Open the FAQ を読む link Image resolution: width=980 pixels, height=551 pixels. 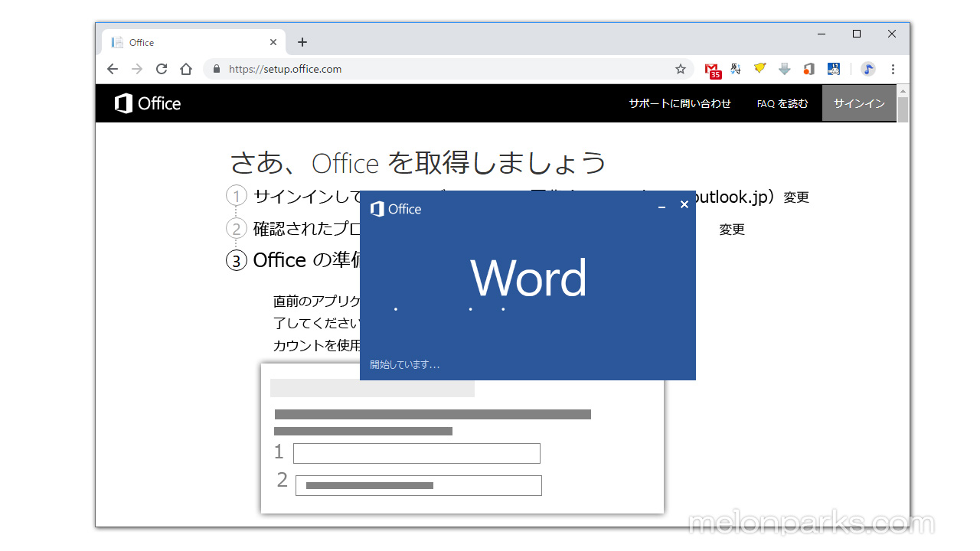coord(782,103)
